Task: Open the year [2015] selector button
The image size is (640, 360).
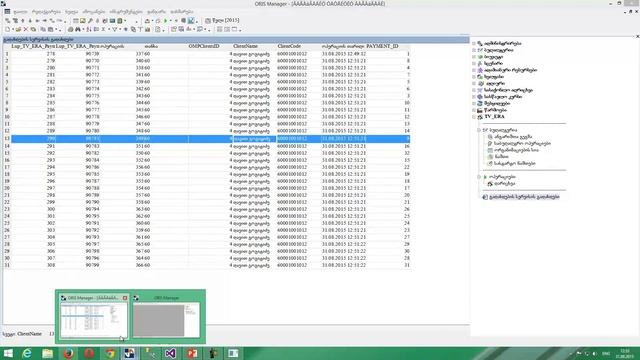Action: (222, 20)
